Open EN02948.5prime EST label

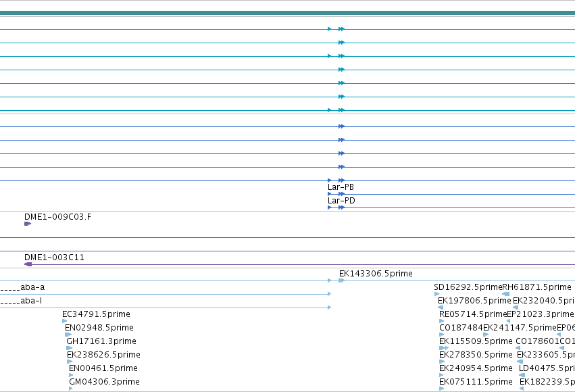(99, 328)
